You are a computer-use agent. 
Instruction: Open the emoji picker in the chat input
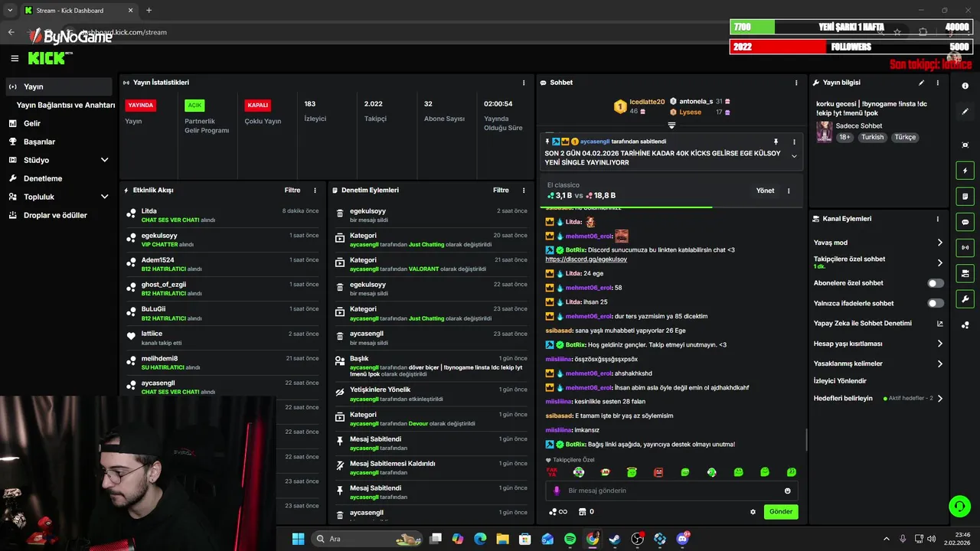tap(788, 491)
